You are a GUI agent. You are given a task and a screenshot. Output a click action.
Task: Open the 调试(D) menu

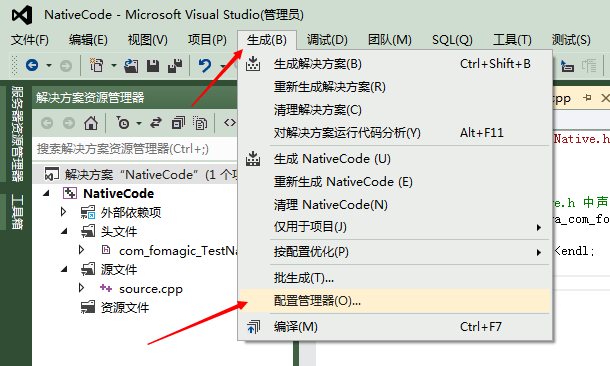point(327,40)
